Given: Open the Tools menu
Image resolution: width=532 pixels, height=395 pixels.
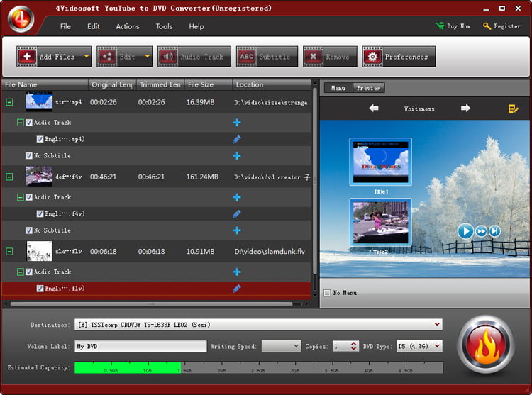Looking at the screenshot, I should [165, 26].
